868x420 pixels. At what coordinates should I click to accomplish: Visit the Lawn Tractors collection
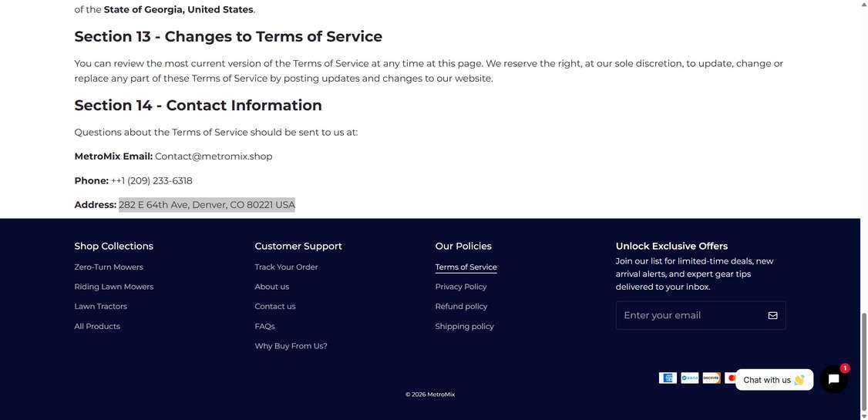point(100,307)
